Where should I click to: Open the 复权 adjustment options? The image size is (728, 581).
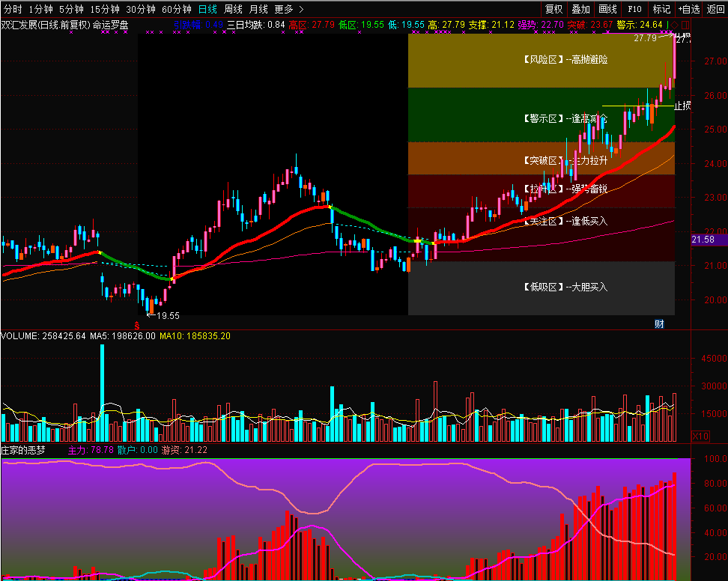(554, 9)
